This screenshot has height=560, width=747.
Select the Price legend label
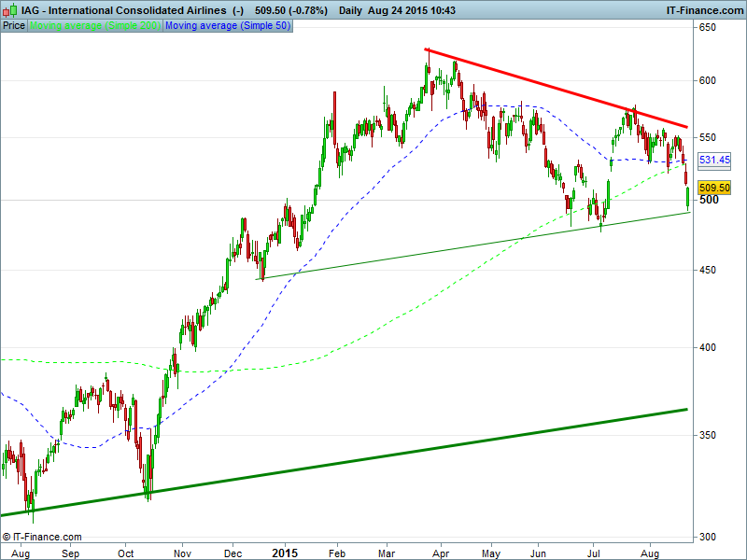tap(14, 25)
